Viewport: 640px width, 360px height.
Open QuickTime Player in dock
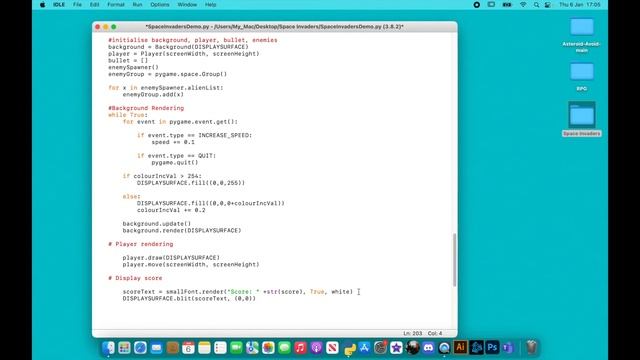coord(444,348)
